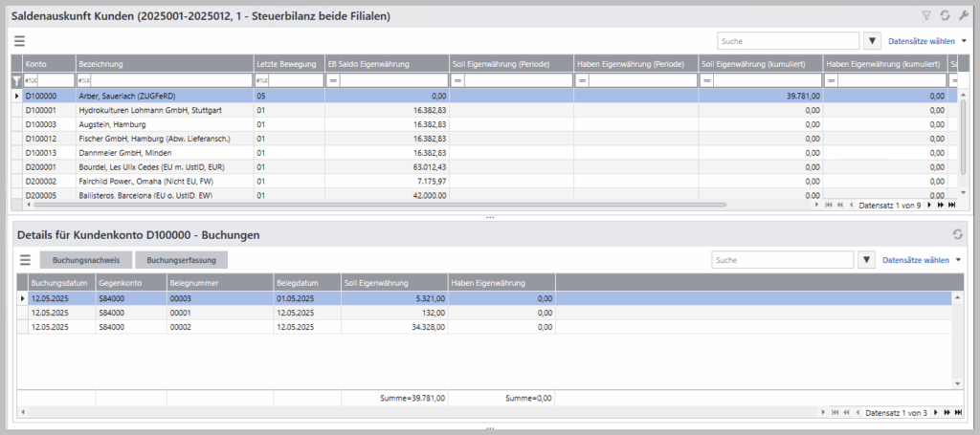Refresh the Kundenkonto details panel
This screenshot has width=980, height=435.
(956, 235)
